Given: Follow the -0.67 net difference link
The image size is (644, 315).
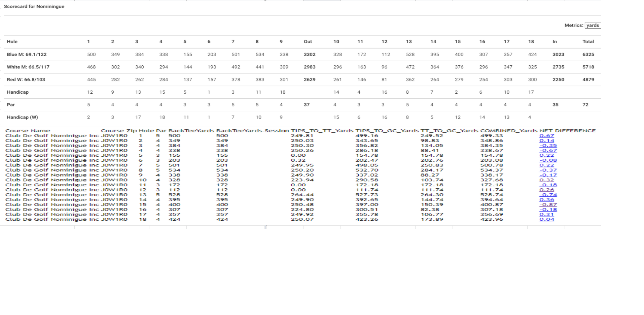Looking at the screenshot, I should pyautogui.click(x=548, y=150).
